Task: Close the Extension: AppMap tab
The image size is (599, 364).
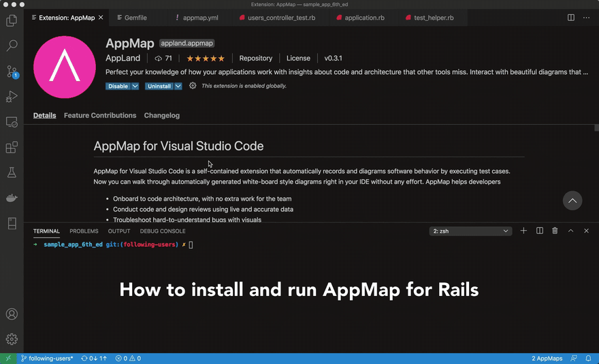Action: [101, 18]
